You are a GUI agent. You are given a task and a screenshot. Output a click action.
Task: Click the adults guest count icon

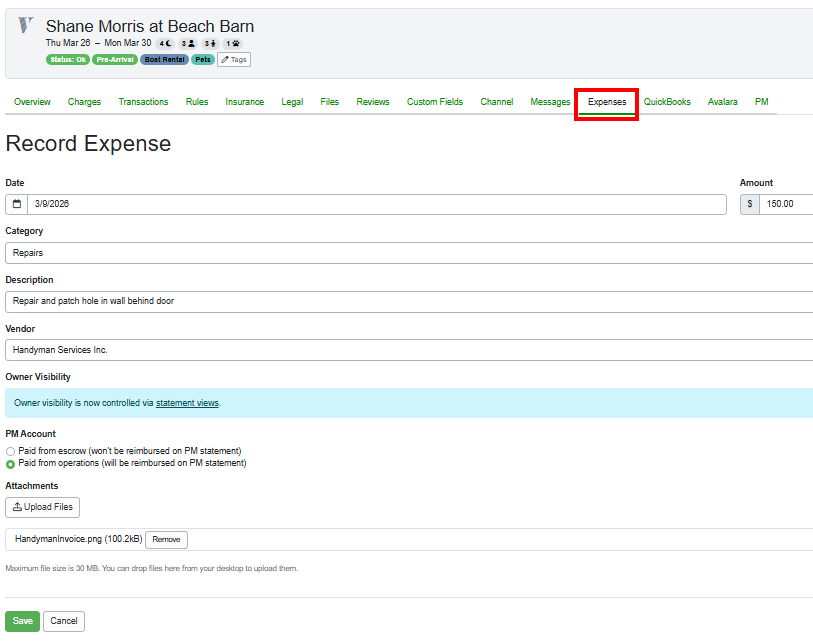click(x=190, y=43)
